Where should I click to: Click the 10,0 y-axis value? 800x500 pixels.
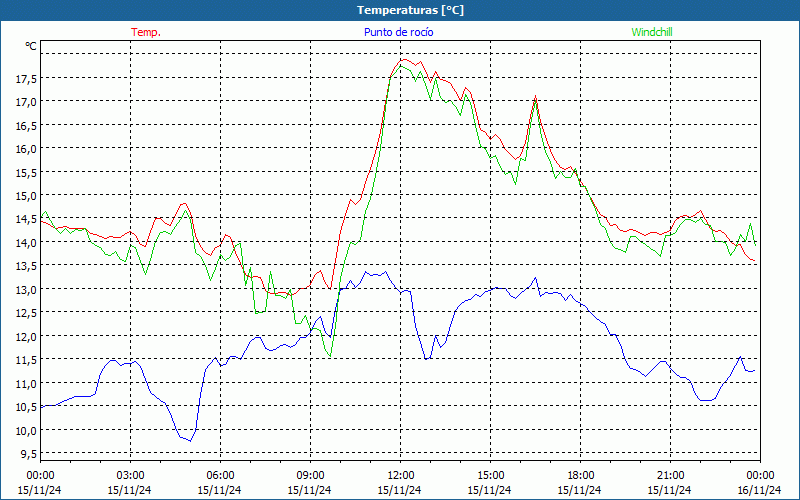click(26, 431)
